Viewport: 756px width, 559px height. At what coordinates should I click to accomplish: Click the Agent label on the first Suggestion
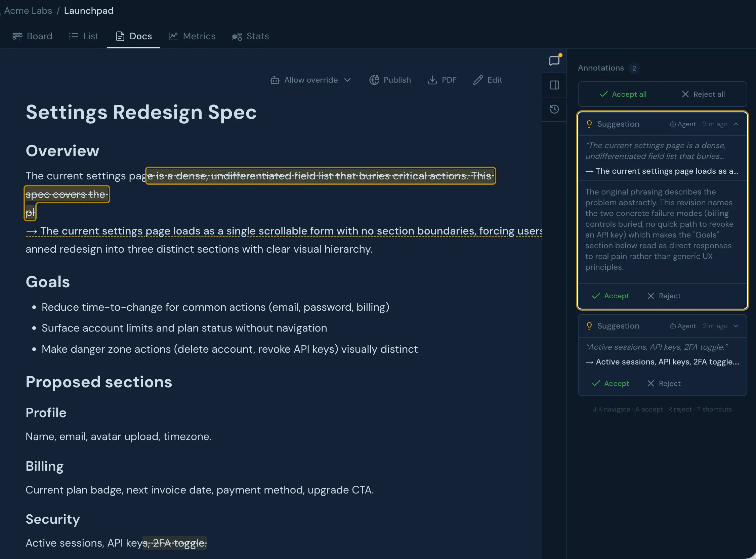coord(683,124)
